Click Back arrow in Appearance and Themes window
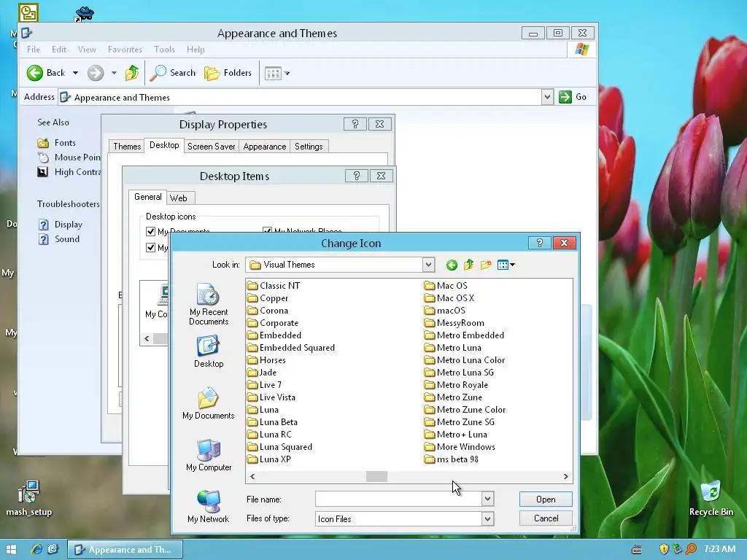The height and width of the screenshot is (560, 747). click(x=46, y=73)
